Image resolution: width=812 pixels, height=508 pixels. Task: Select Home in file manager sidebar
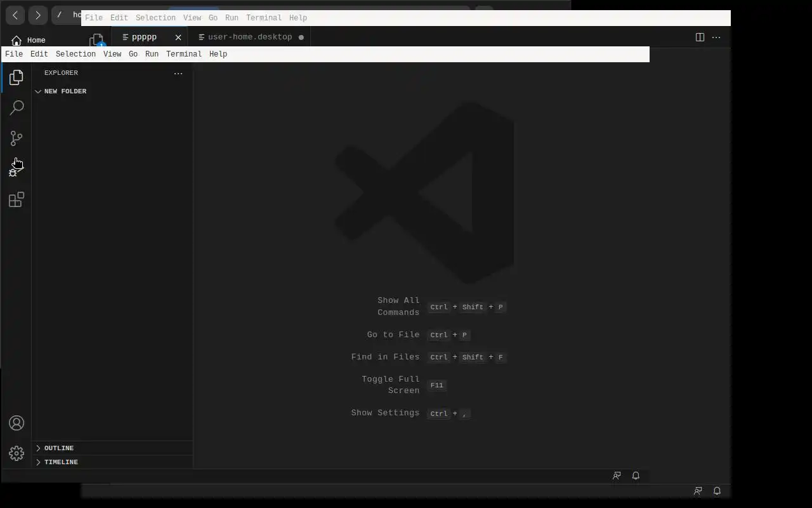tap(36, 41)
